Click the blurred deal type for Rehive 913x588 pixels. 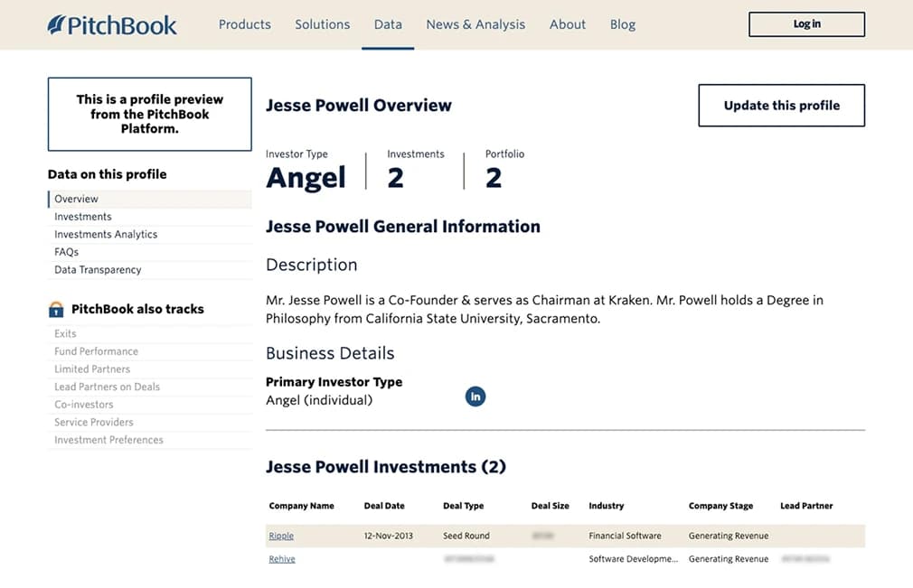coord(469,559)
